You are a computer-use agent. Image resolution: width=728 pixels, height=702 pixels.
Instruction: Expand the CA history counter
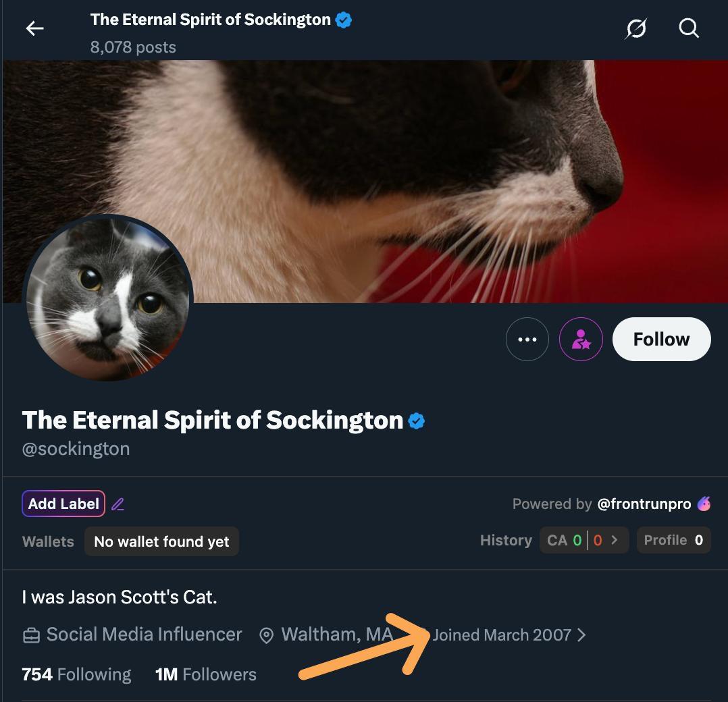[x=583, y=540]
